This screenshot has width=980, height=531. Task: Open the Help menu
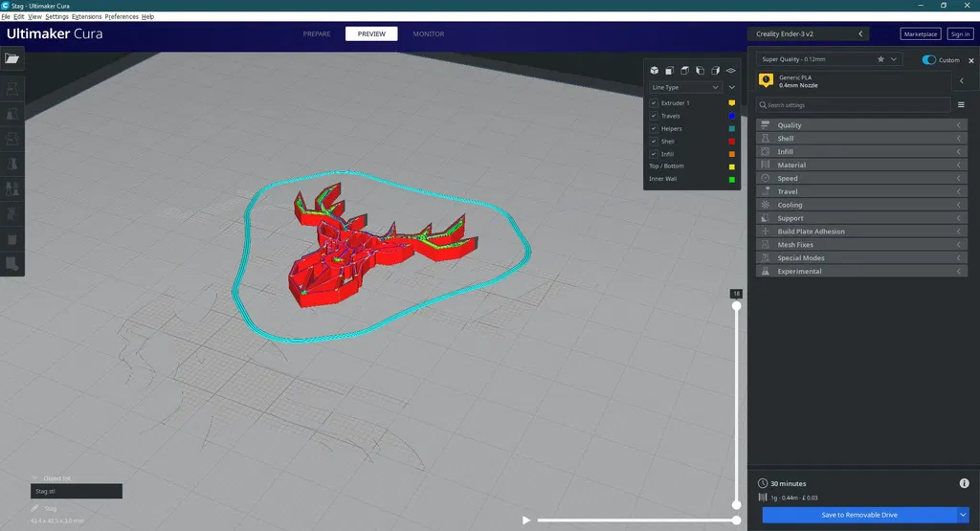pyautogui.click(x=147, y=17)
